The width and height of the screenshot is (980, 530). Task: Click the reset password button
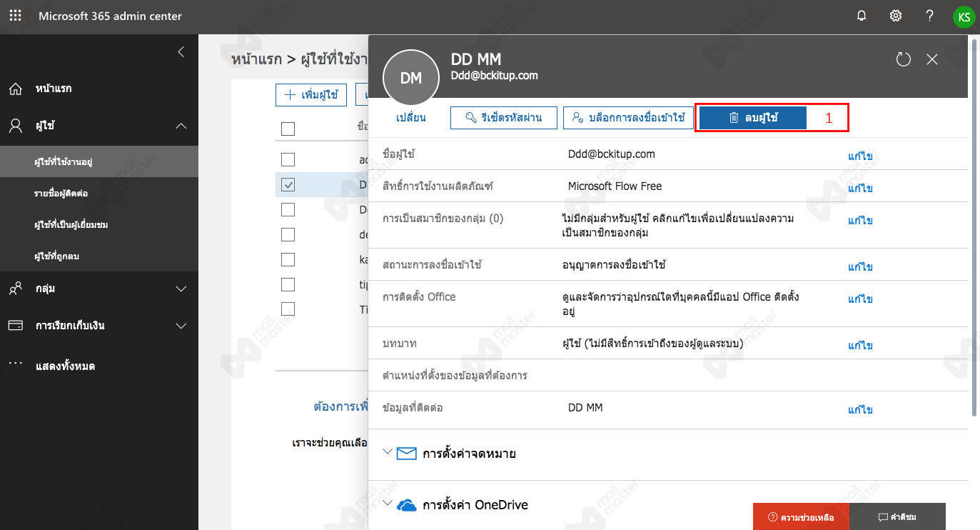coord(503,118)
